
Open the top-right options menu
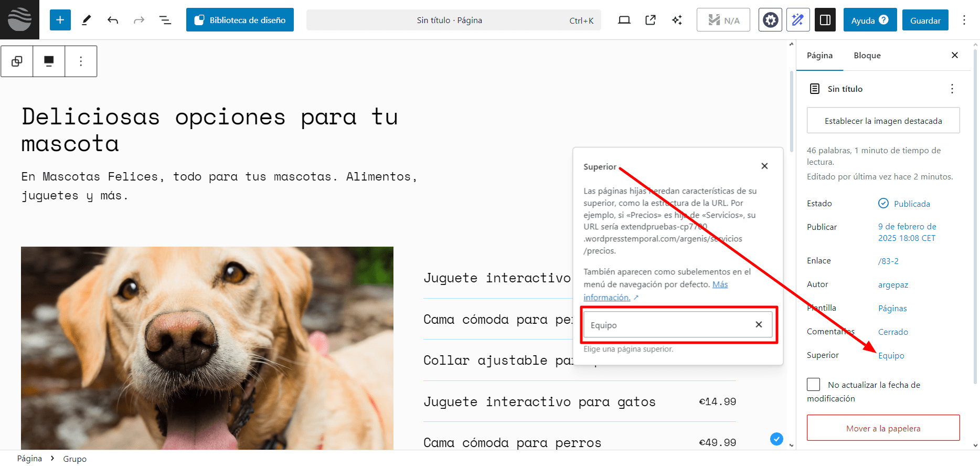point(964,20)
